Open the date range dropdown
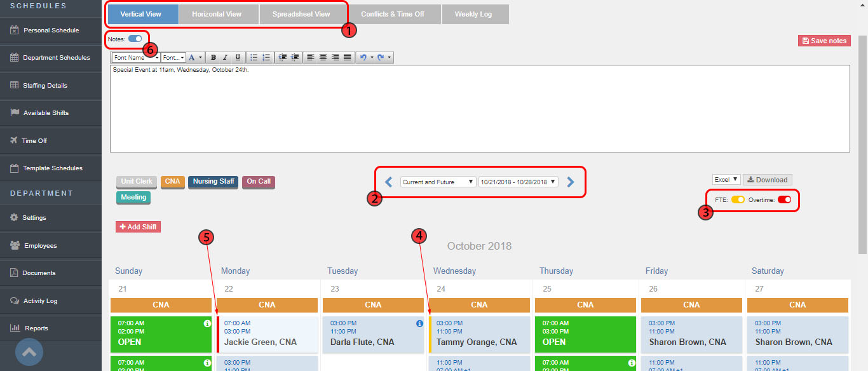This screenshot has height=371, width=868. (x=519, y=182)
